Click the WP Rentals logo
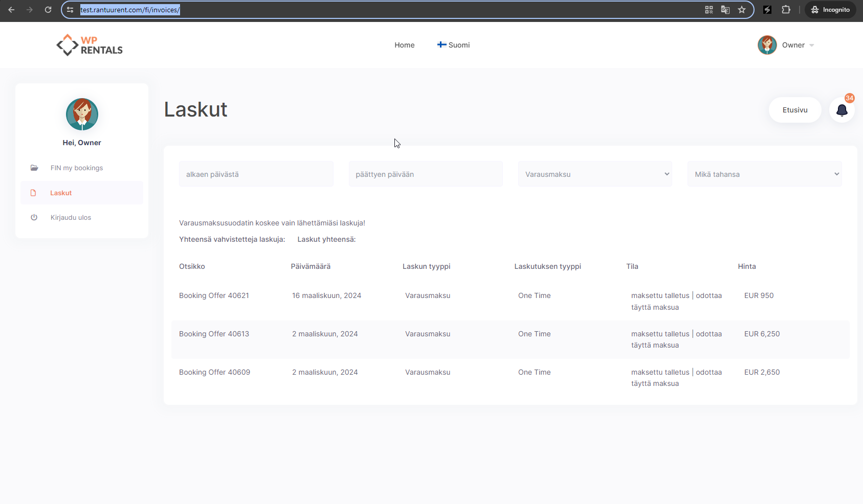The width and height of the screenshot is (863, 504). pyautogui.click(x=90, y=45)
